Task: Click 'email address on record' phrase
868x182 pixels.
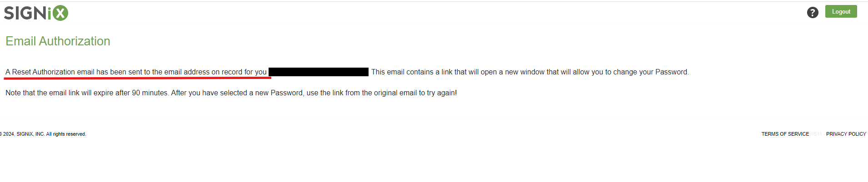Action: point(203,72)
